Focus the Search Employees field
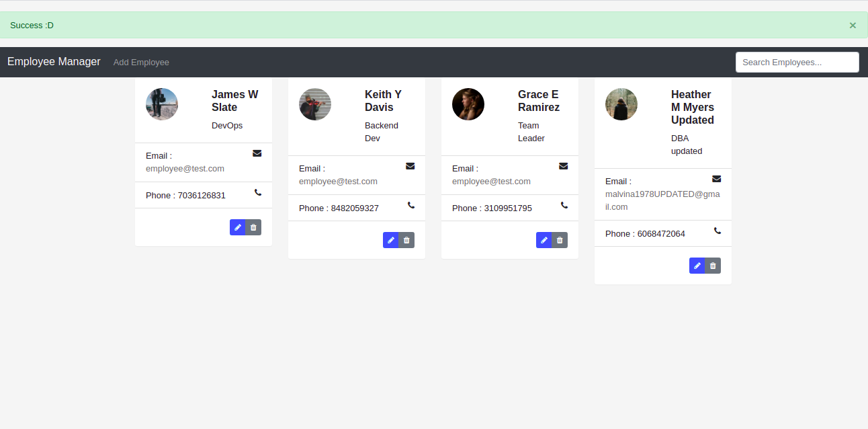 pyautogui.click(x=797, y=62)
